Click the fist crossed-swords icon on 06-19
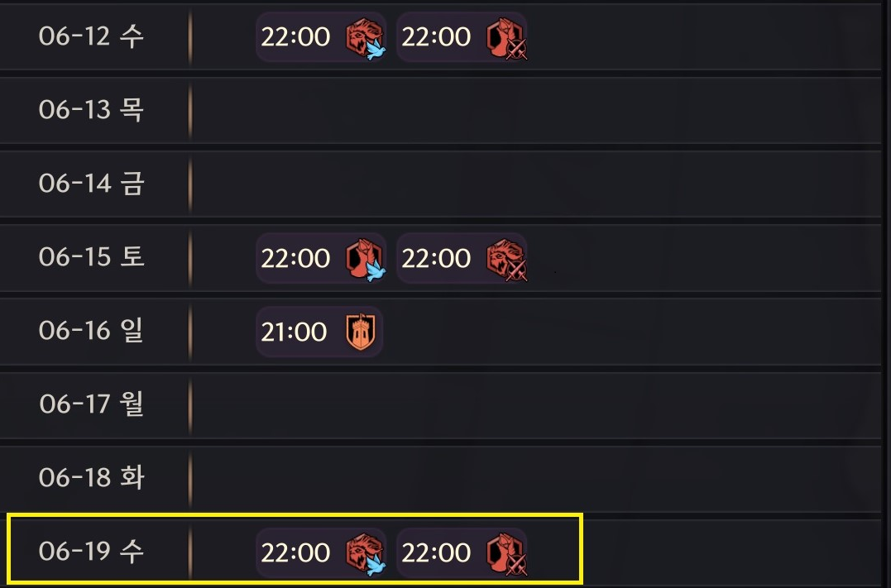This screenshot has height=588, width=891. pos(506,553)
